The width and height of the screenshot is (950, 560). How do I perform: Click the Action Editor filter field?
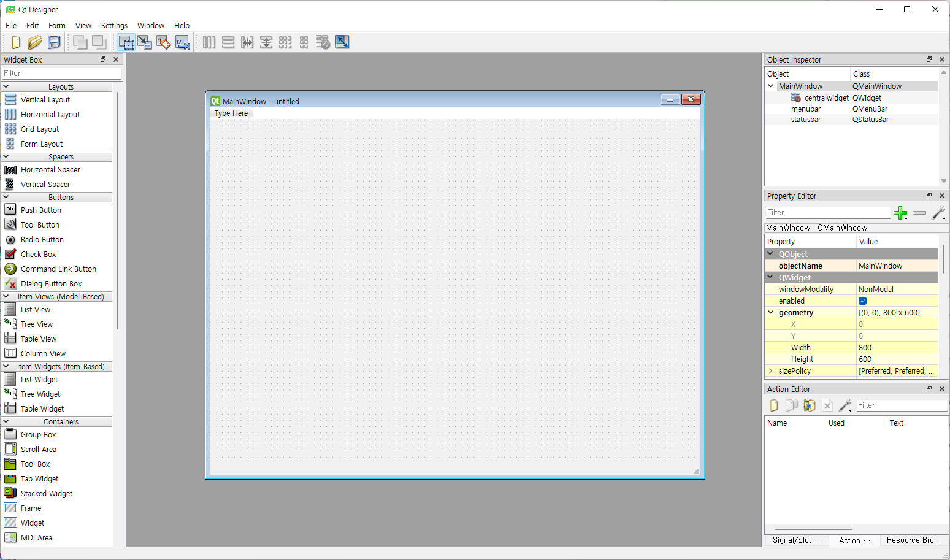(902, 405)
